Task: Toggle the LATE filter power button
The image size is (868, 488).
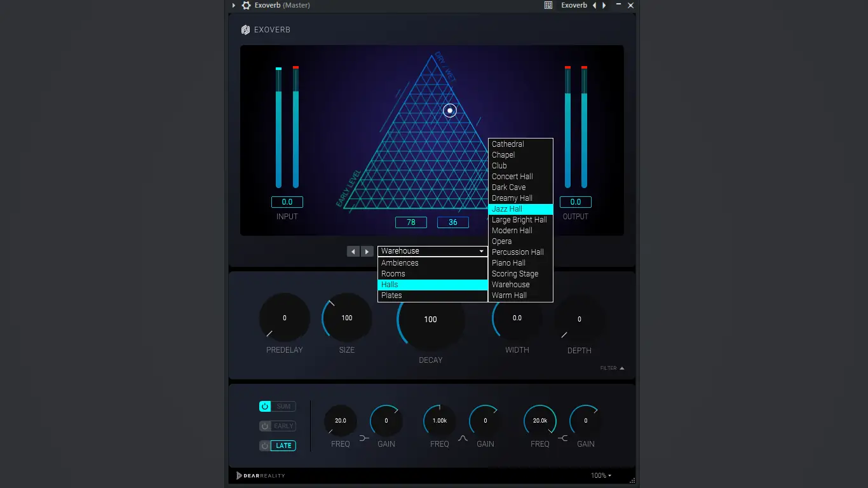Action: click(265, 446)
